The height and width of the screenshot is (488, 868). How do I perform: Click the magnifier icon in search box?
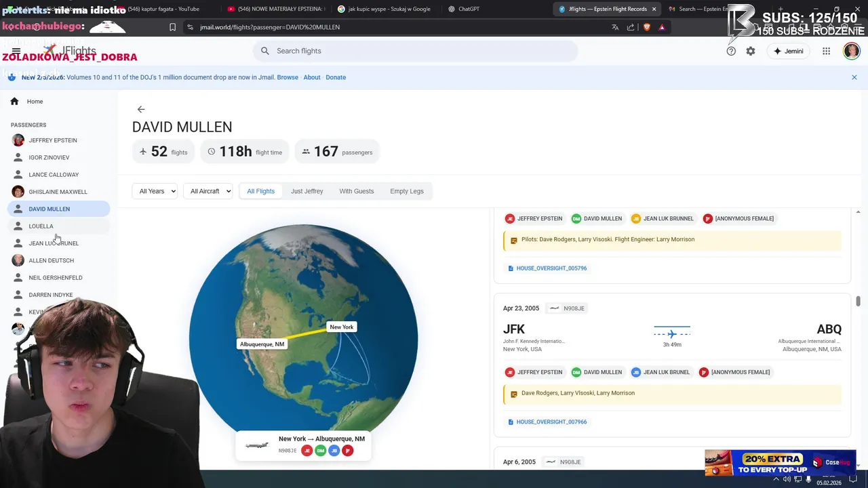click(x=265, y=51)
